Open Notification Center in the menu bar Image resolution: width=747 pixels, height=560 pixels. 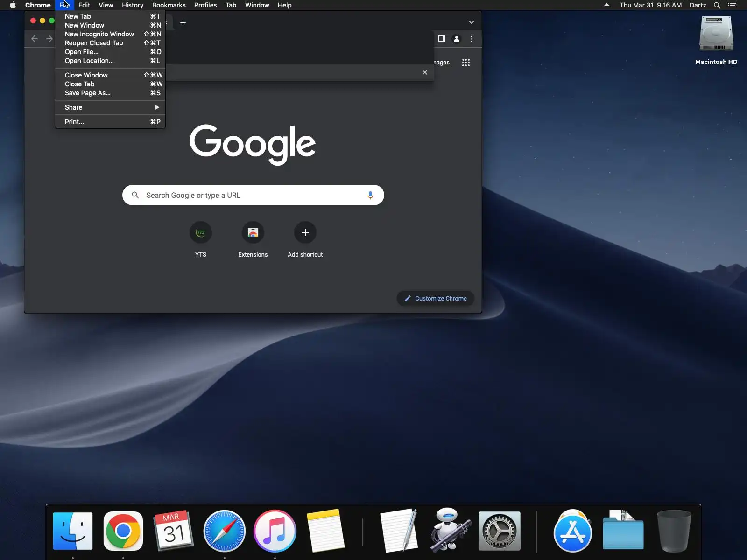[x=732, y=5]
